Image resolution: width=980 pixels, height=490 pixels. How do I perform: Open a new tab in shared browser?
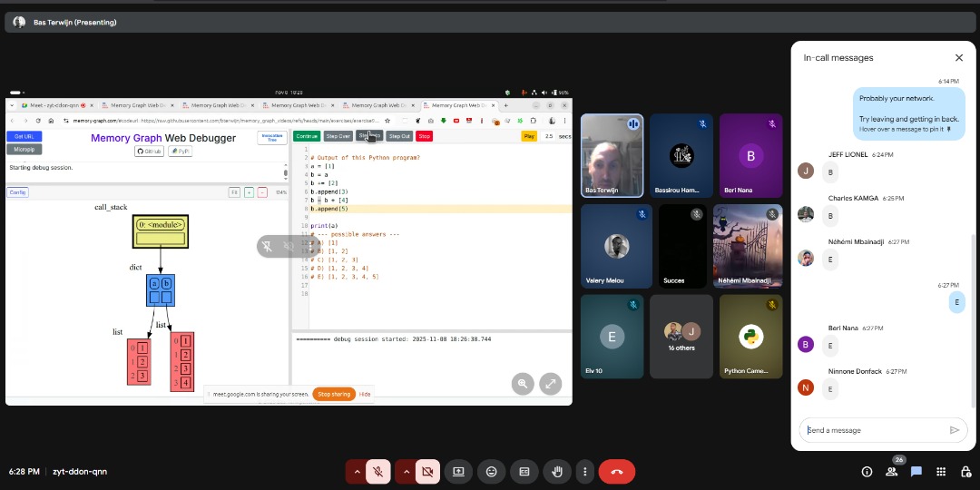coord(505,105)
